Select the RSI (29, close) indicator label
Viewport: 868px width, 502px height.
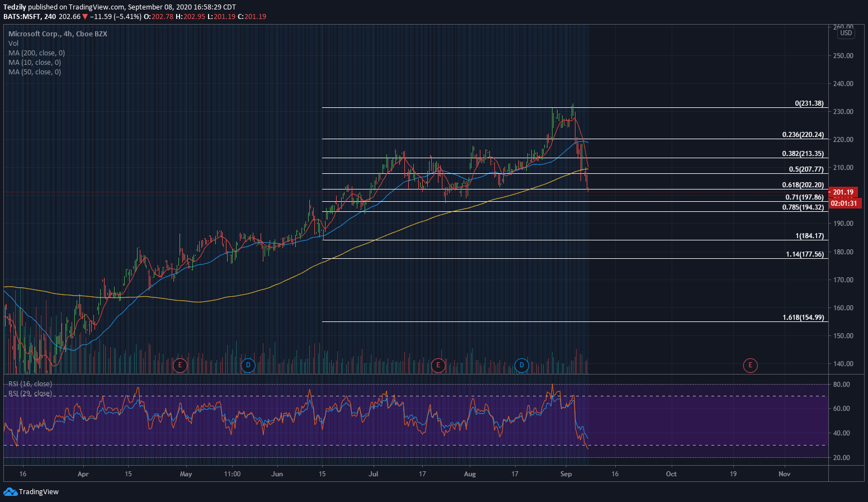pyautogui.click(x=30, y=394)
